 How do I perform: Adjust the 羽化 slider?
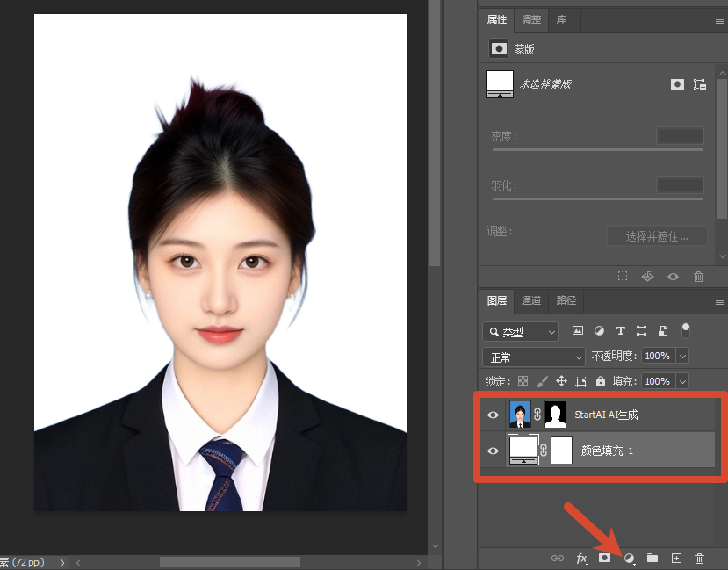point(597,198)
